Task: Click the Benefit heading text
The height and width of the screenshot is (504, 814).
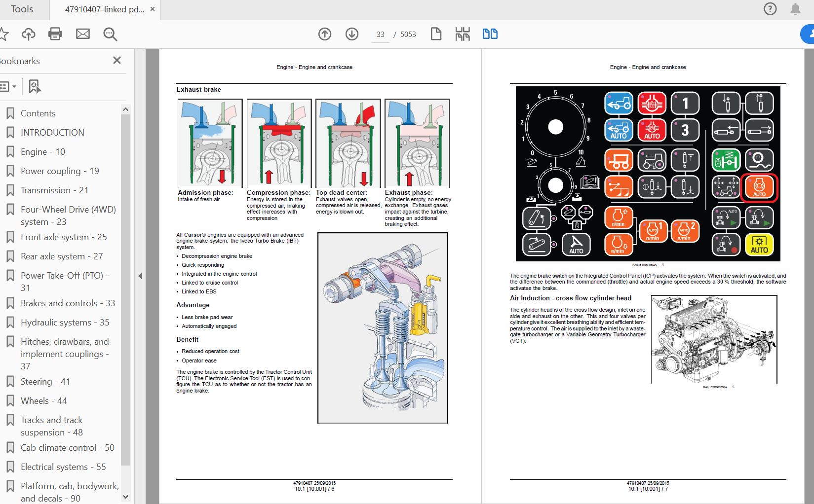Action: (x=188, y=339)
